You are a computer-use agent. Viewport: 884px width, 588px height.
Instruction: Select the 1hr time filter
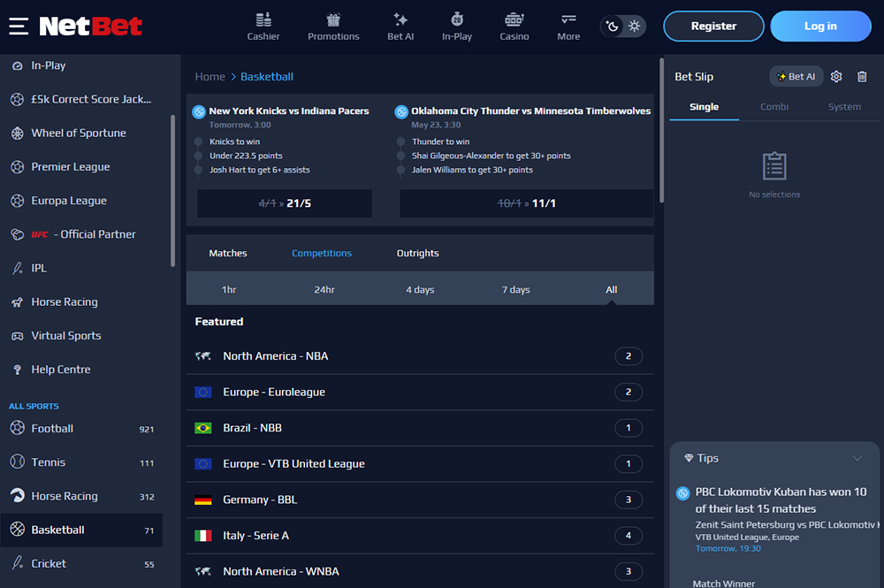click(229, 290)
